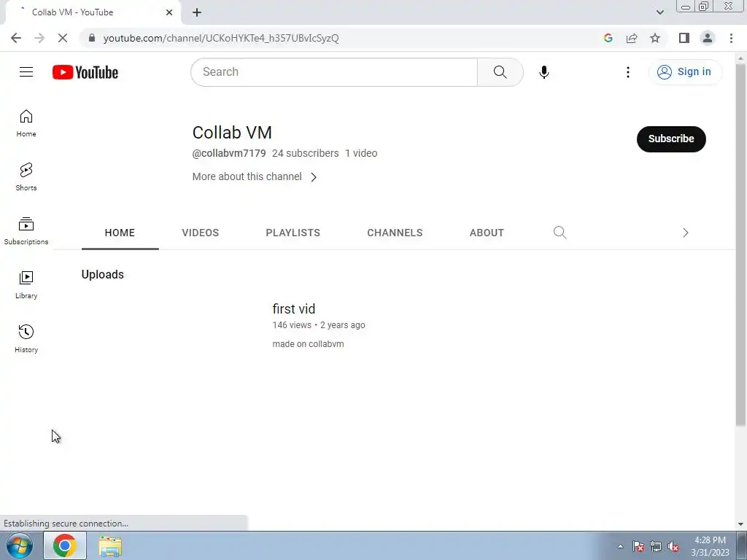The image size is (747, 560).
Task: Open Subscriptions in sidebar
Action: [x=26, y=231]
